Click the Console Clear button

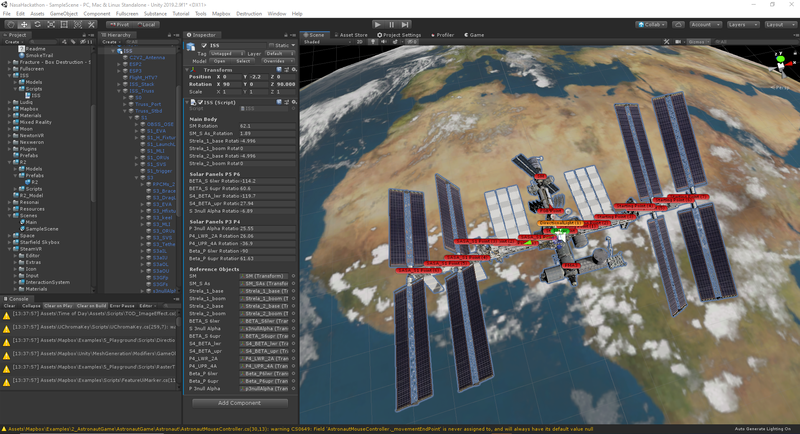(10, 306)
